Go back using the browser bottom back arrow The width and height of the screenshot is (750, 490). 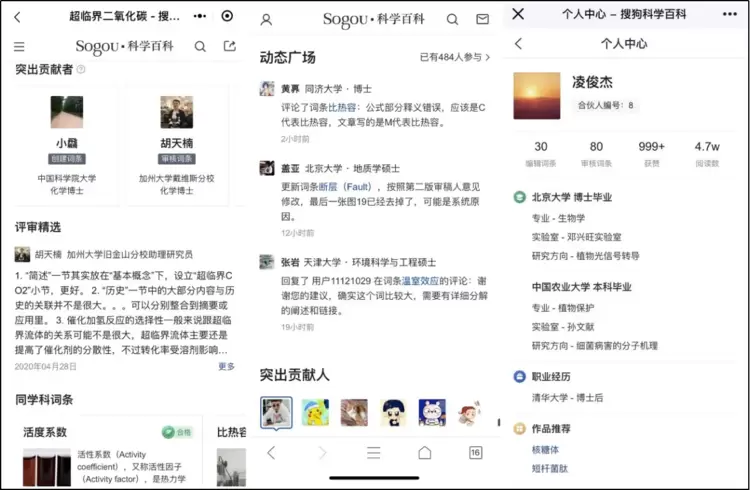pos(271,453)
